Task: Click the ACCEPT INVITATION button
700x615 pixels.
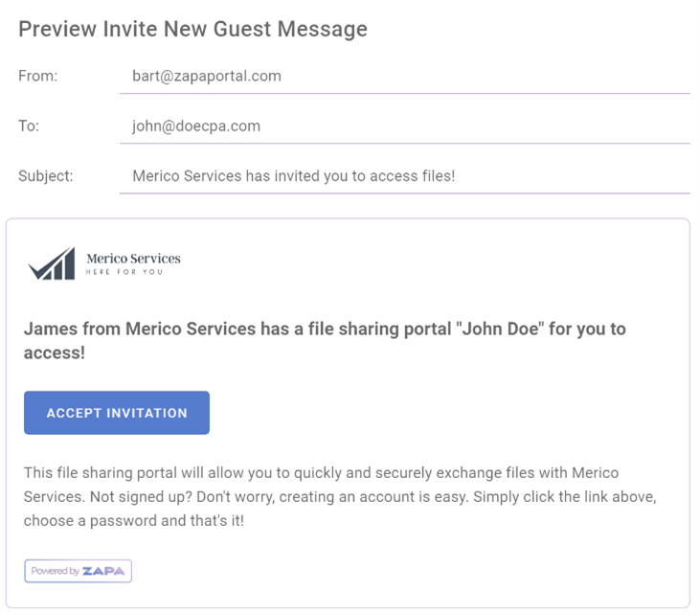Action: [x=117, y=413]
